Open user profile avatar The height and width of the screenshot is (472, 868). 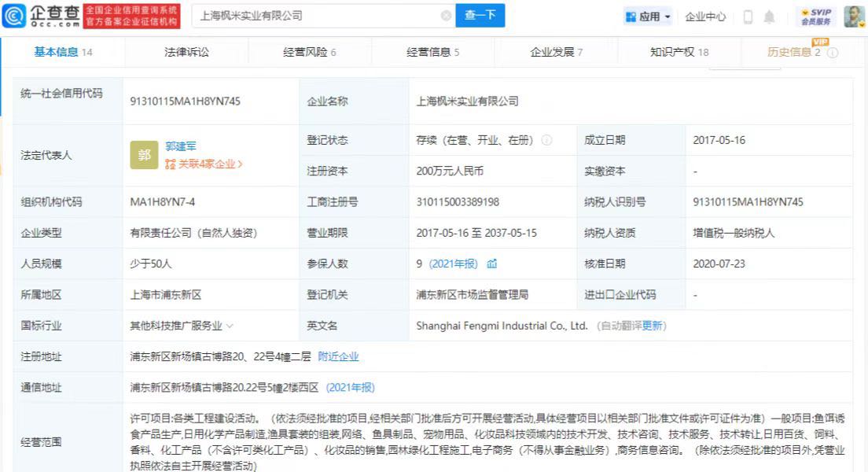tap(854, 16)
